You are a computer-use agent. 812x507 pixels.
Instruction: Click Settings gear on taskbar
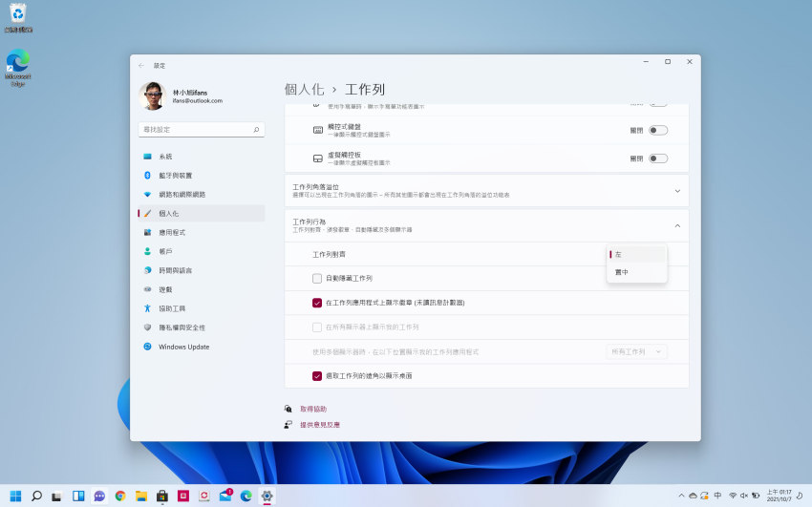click(267, 496)
